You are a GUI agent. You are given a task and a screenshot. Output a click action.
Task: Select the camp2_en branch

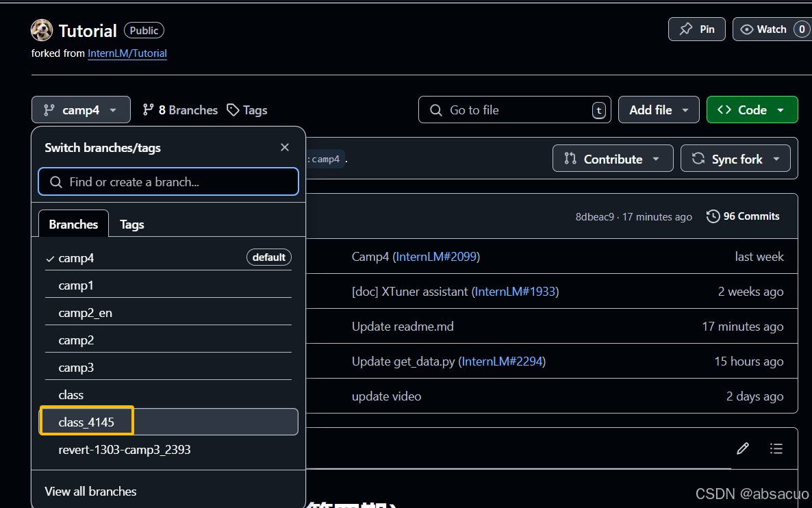(x=168, y=313)
